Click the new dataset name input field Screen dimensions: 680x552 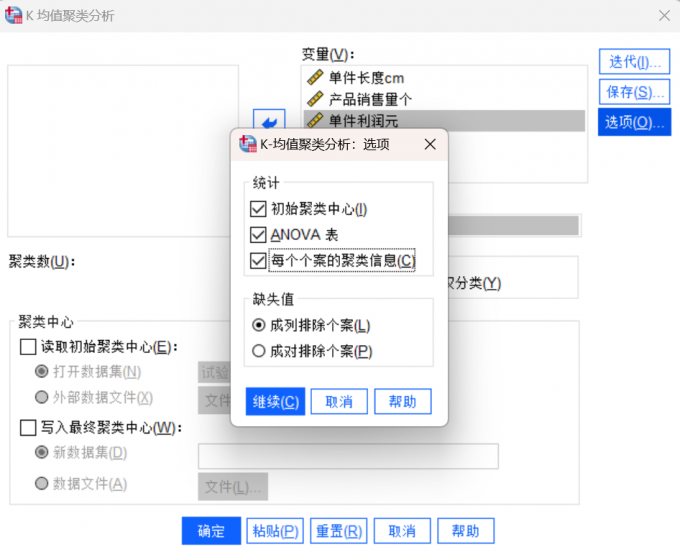(x=348, y=456)
